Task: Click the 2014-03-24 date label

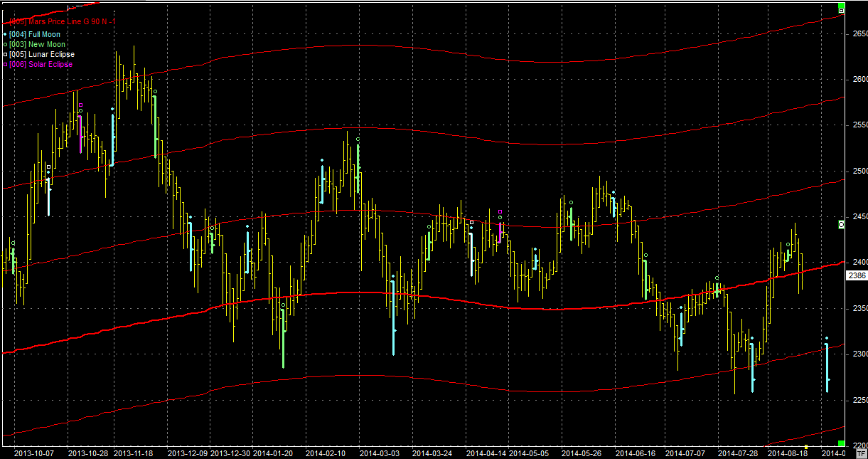Action: coord(433,453)
